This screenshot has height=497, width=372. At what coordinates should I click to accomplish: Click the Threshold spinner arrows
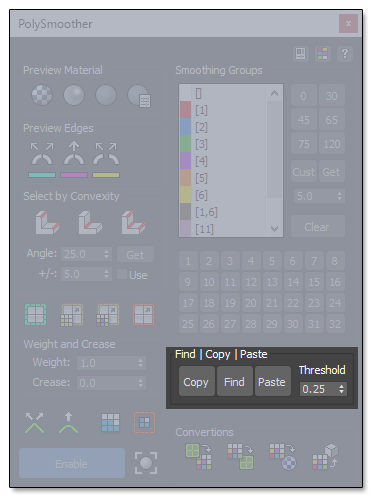coord(341,389)
